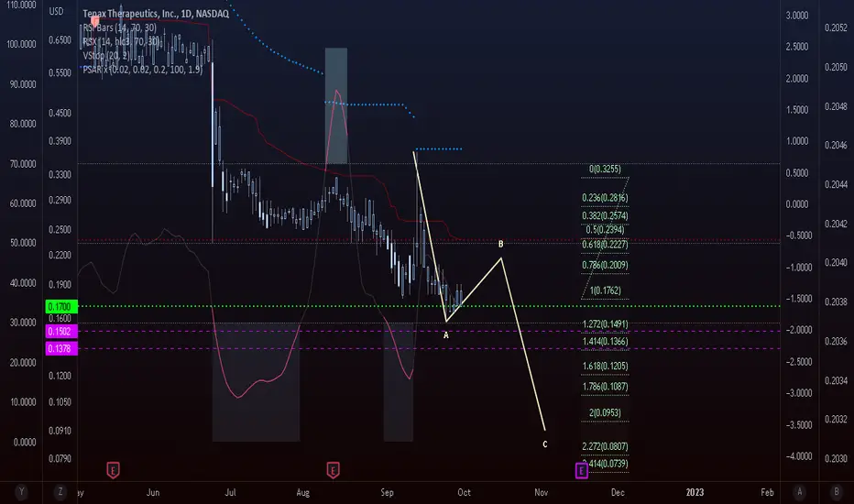Click the RSI Bars (14, 70, 30) legend

119,27
